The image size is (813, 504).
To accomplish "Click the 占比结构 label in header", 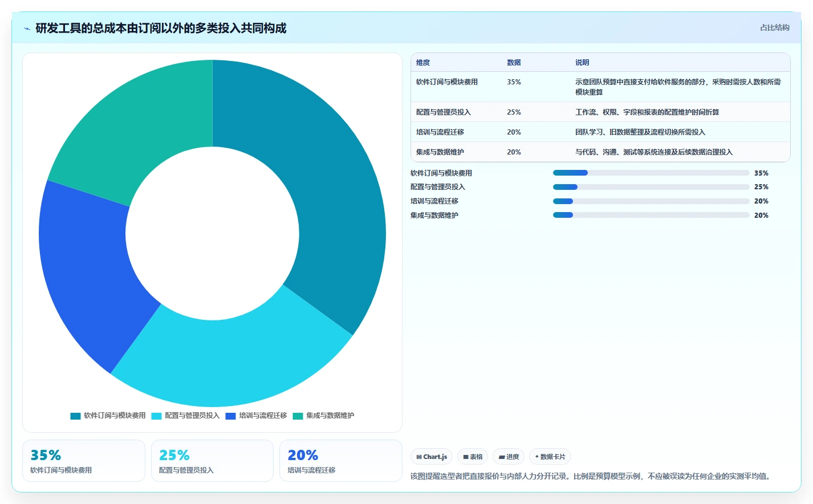I will coord(774,27).
